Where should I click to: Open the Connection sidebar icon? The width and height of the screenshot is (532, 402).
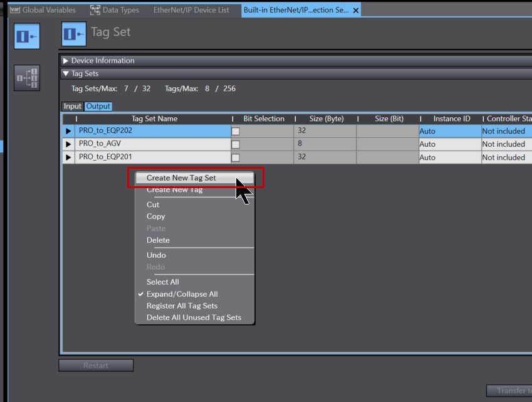pyautogui.click(x=27, y=78)
